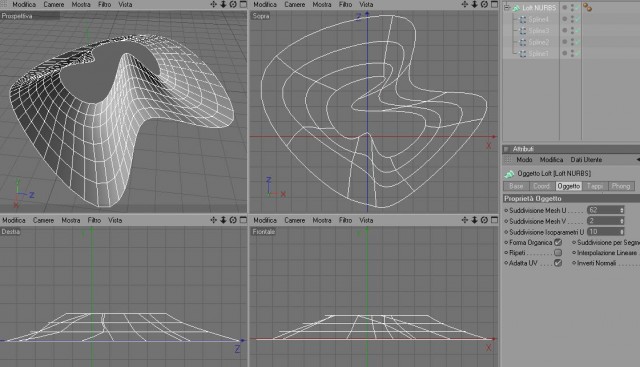This screenshot has height=367, width=640.
Task: Maximize the Prospettiva viewport with its toggle icon
Action: (243, 4)
